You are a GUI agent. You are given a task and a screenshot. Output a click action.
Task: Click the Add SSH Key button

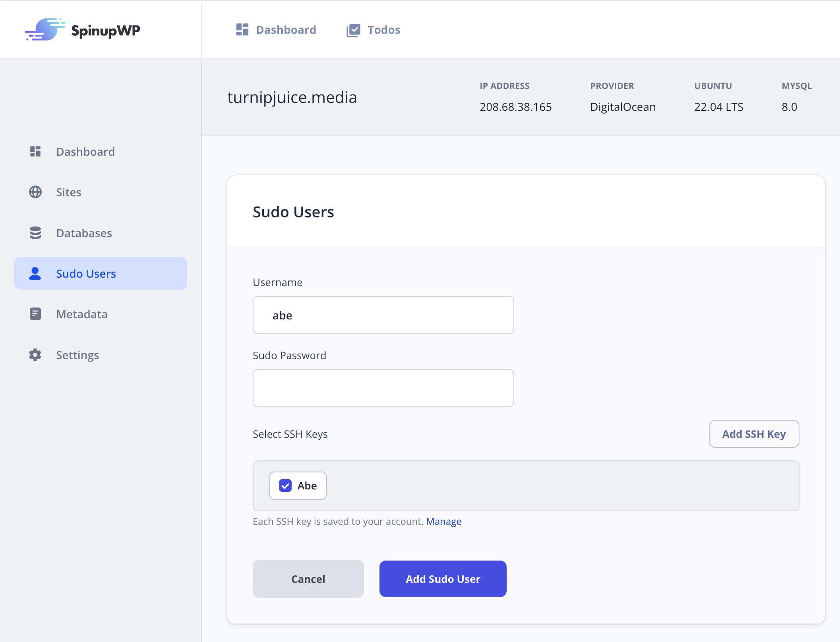point(754,434)
